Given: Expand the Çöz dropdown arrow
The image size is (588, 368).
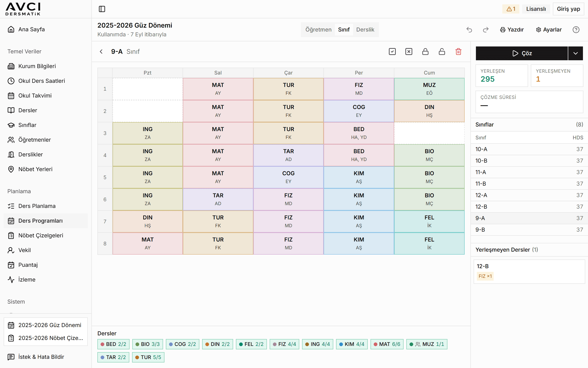Looking at the screenshot, I should coord(575,53).
